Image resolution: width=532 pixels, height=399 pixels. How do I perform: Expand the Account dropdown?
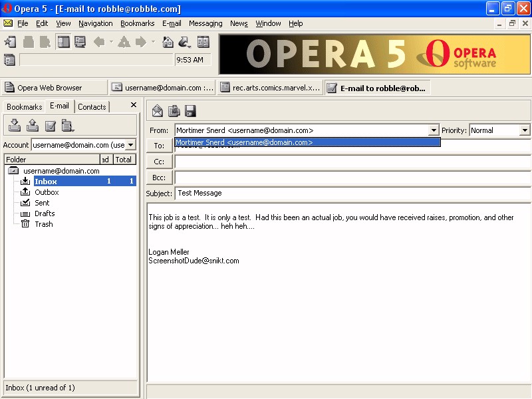pyautogui.click(x=130, y=145)
